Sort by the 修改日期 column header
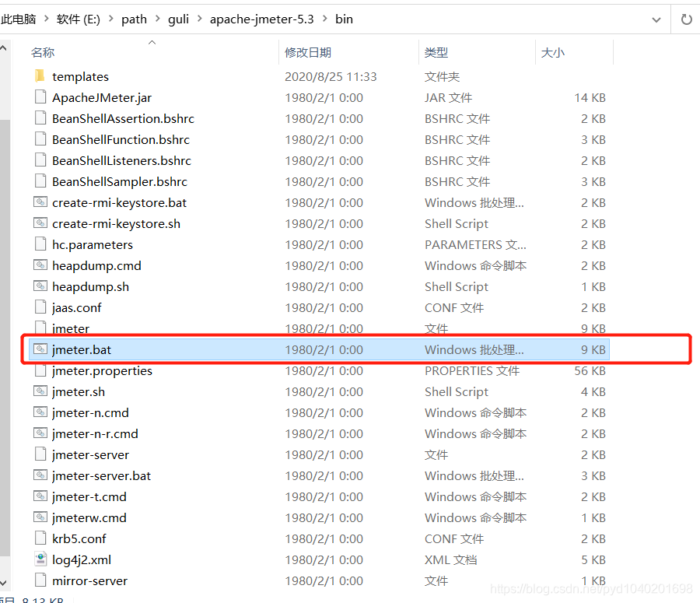Viewport: 700px width, 603px height. click(x=308, y=52)
